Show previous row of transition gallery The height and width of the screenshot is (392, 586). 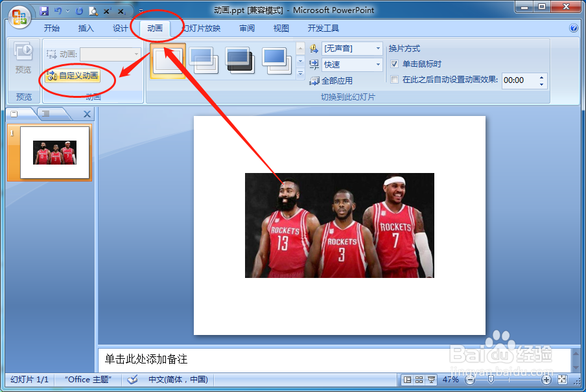point(301,49)
